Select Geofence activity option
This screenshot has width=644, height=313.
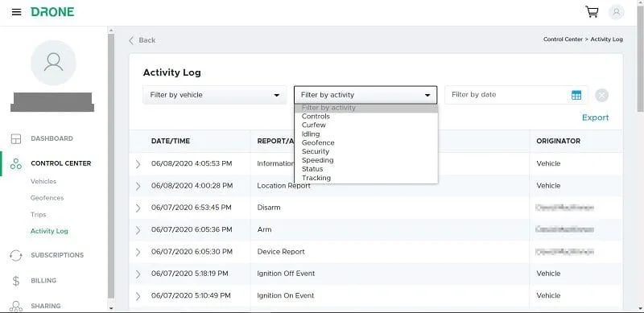366,142
